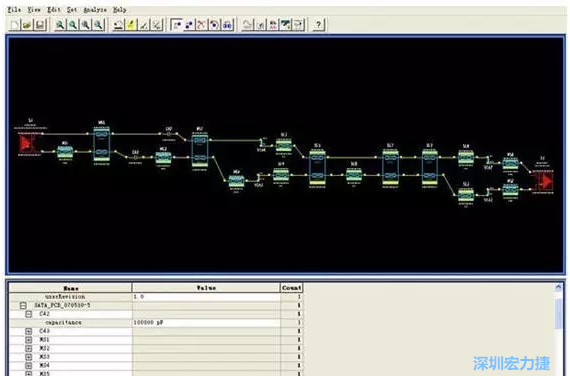Open the Set menu
Viewport: 570px width, 376px height.
(x=72, y=9)
